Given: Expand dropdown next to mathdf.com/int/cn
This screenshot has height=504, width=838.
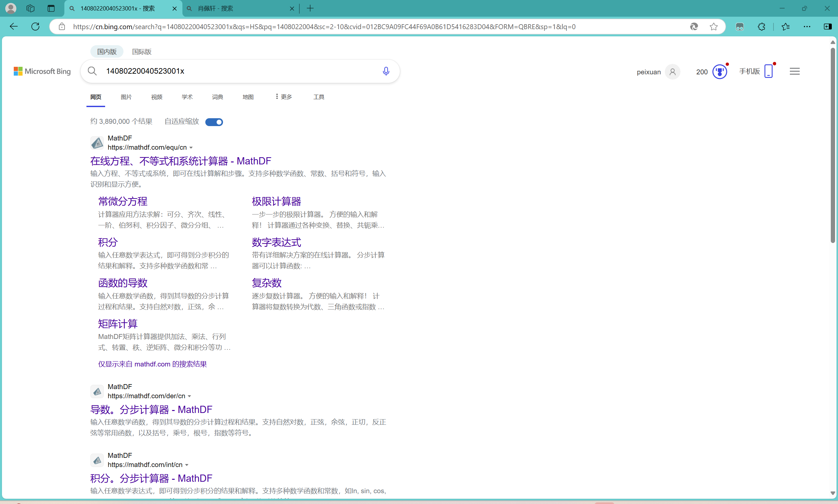Looking at the screenshot, I should click(x=187, y=465).
